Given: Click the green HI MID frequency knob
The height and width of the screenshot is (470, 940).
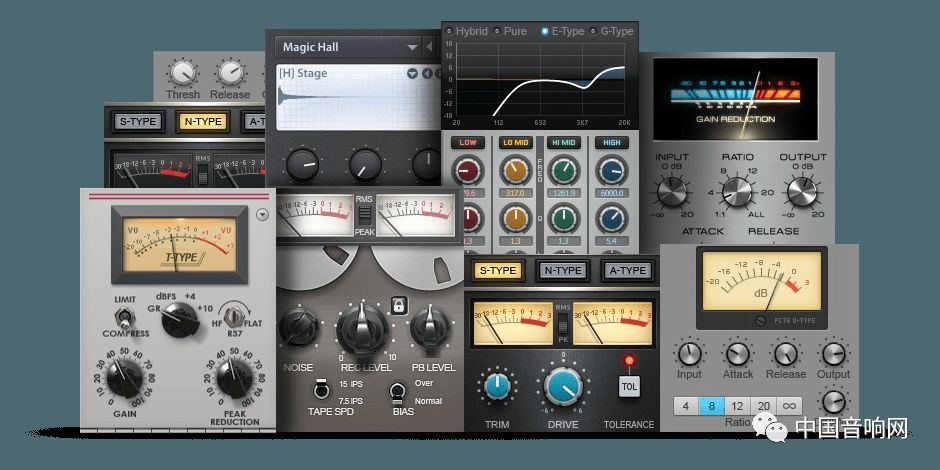Looking at the screenshot, I should pyautogui.click(x=564, y=171).
